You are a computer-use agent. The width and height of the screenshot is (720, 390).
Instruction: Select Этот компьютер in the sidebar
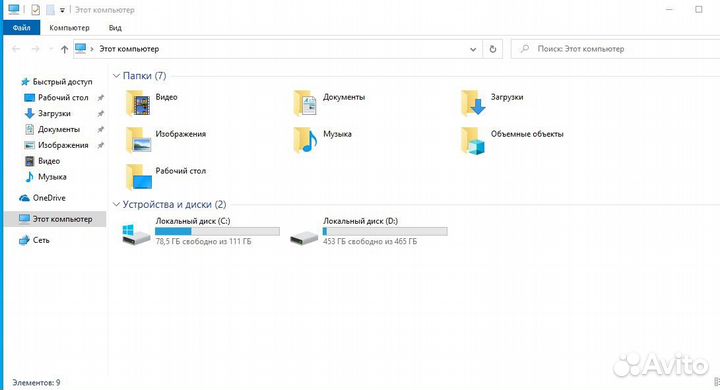click(55, 219)
